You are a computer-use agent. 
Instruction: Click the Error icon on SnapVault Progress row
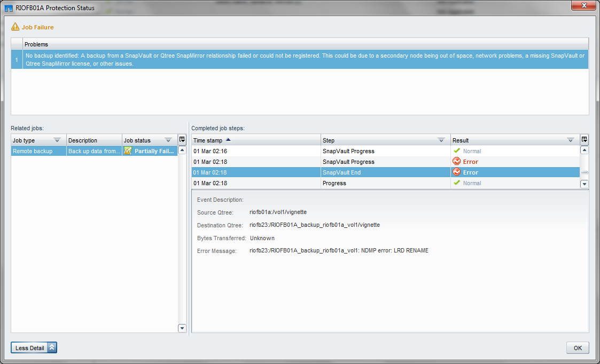[456, 161]
